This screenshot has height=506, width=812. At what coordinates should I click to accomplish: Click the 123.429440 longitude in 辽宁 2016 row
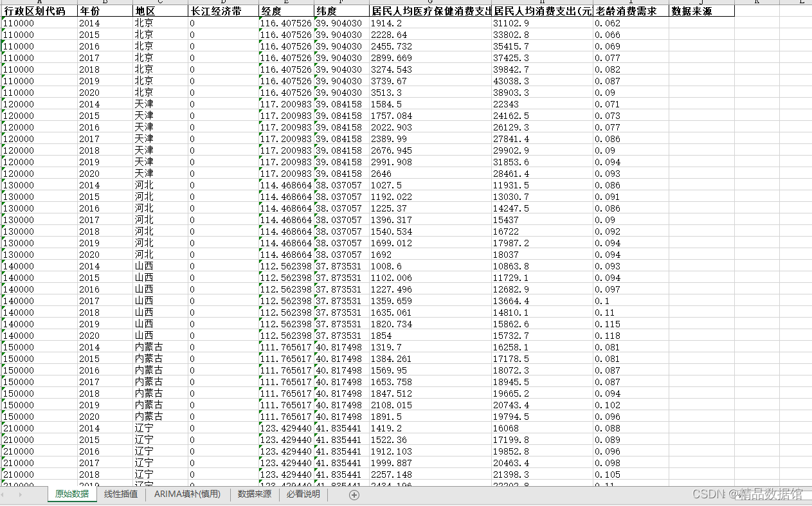pos(286,451)
